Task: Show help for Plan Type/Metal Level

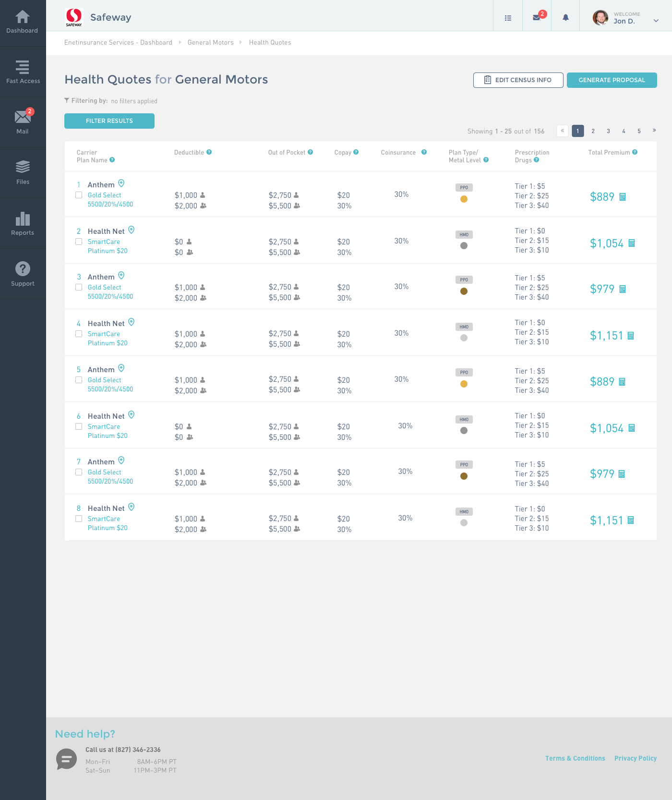Action: 486,160
